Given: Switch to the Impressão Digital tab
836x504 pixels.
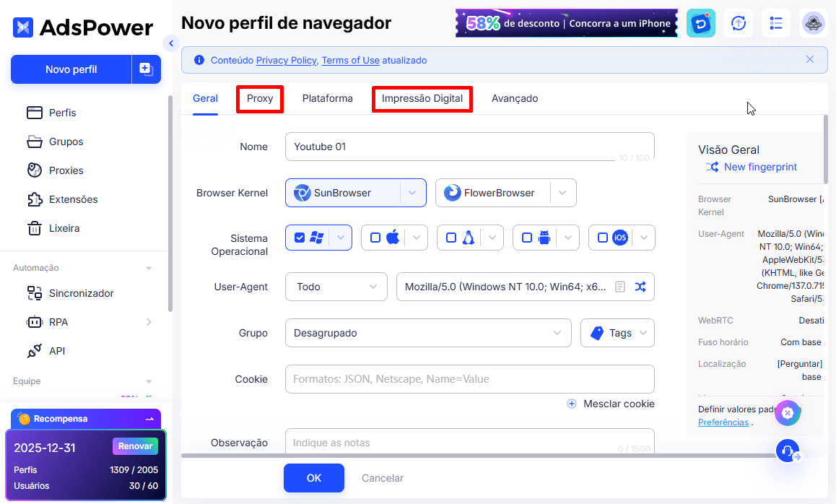Looking at the screenshot, I should click(422, 99).
